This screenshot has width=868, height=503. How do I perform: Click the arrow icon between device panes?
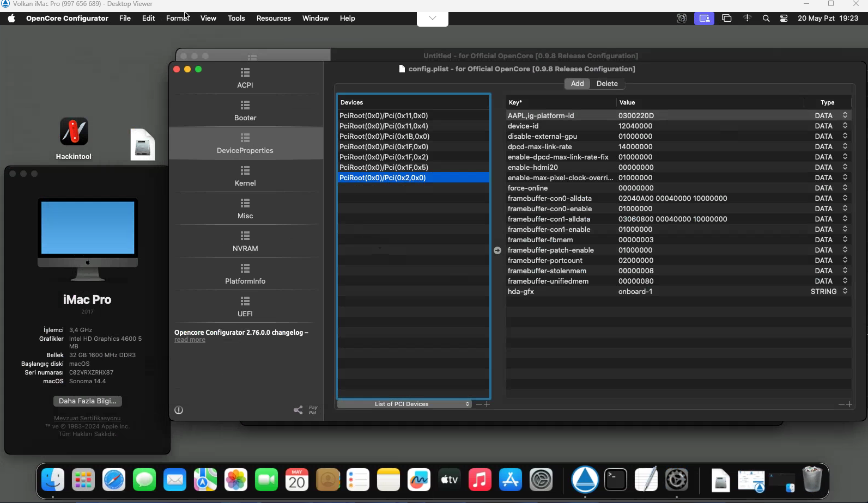(x=497, y=250)
